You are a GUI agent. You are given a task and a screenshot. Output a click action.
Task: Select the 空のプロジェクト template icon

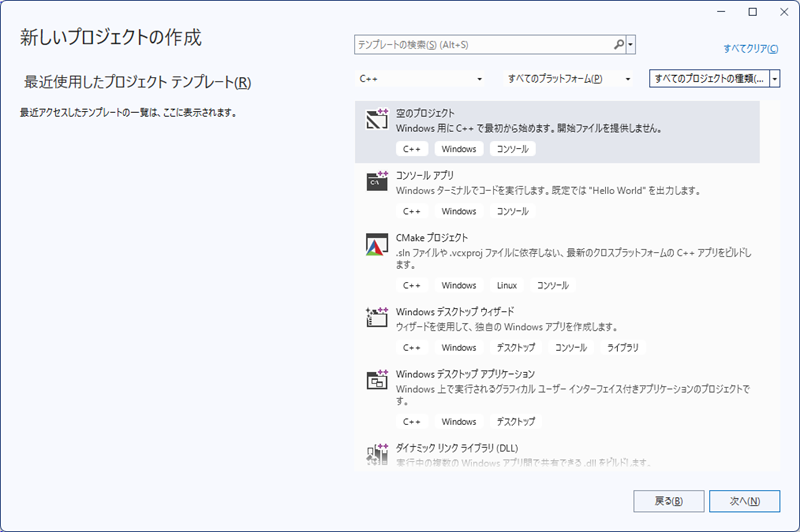pos(377,119)
